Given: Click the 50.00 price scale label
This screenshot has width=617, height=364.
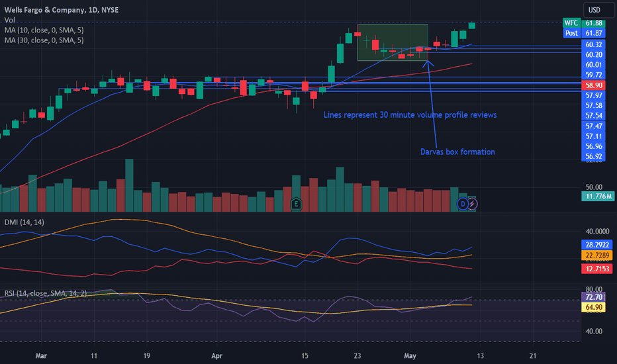Looking at the screenshot, I should click(594, 187).
